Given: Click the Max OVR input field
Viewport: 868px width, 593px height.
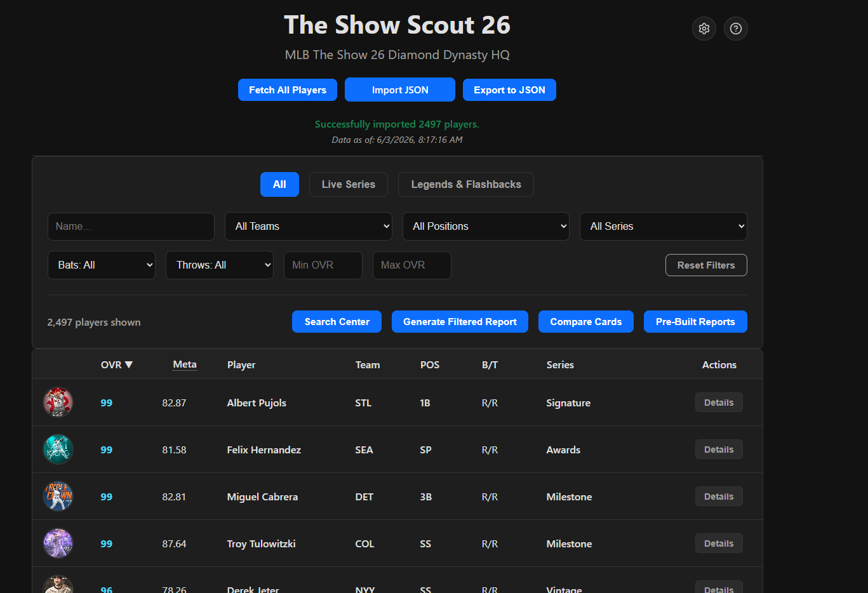Looking at the screenshot, I should point(412,265).
